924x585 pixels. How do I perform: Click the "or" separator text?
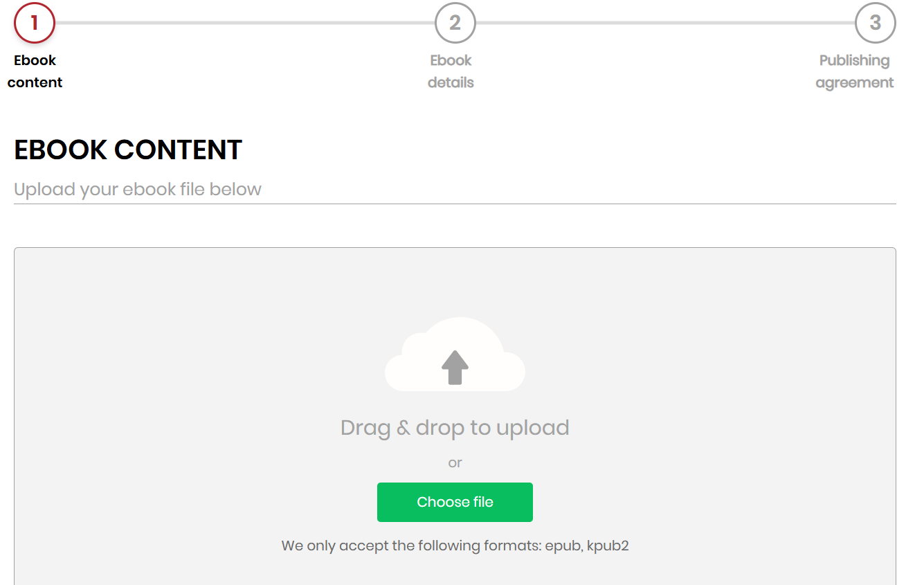455,463
